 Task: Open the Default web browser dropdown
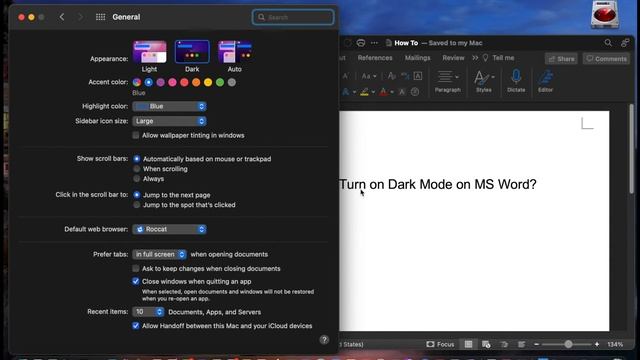point(169,229)
